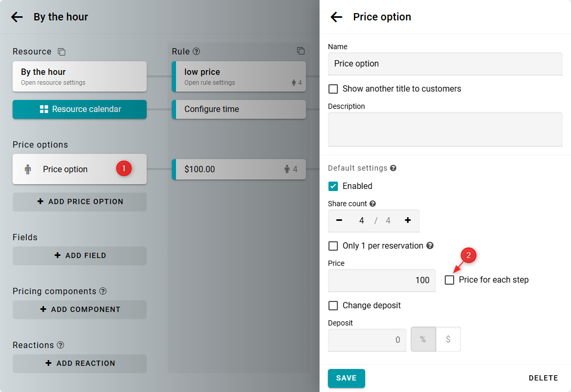Click Add Price Option button
The height and width of the screenshot is (392, 571).
(x=80, y=201)
